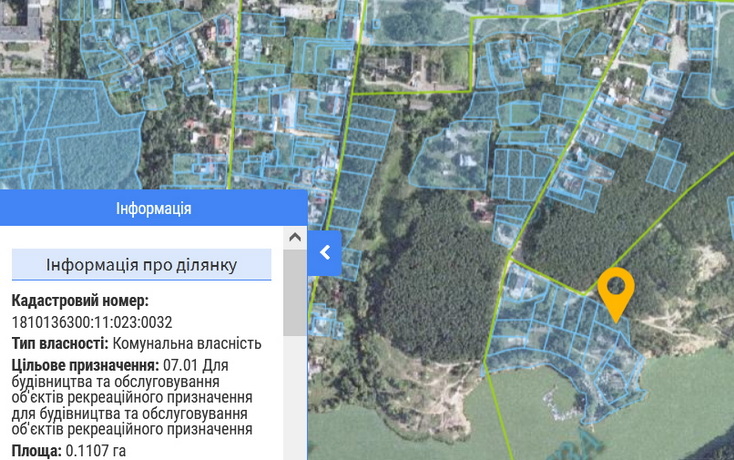Screen dimensions: 734x460
Task: Click the info panel scrollbar thumb
Action: tap(294, 292)
